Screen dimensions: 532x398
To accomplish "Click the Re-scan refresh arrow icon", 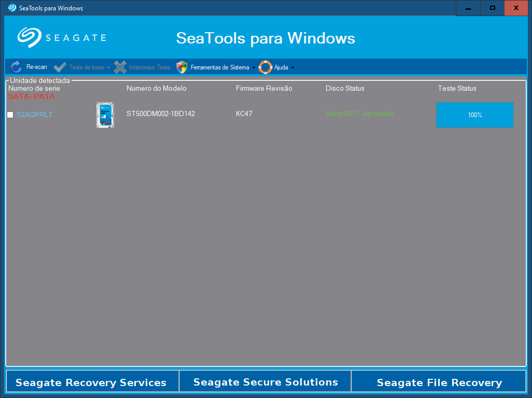I will 16,67.
